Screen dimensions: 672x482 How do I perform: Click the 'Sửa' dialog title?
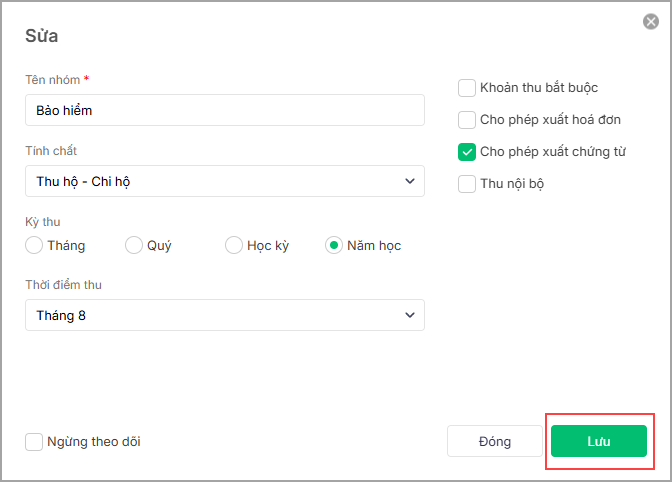[41, 36]
